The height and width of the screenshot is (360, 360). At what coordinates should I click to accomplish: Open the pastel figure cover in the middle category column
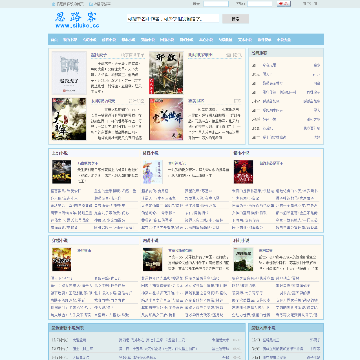153,172
